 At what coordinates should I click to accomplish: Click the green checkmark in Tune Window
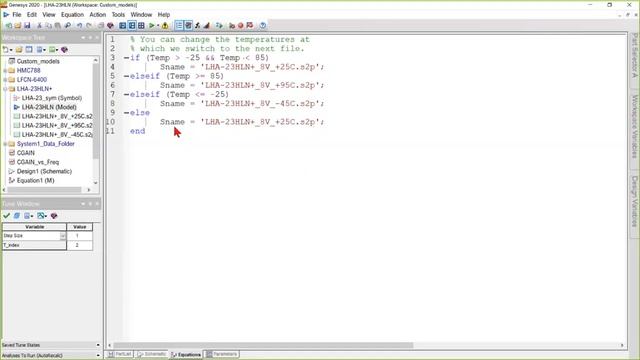[x=7, y=216]
